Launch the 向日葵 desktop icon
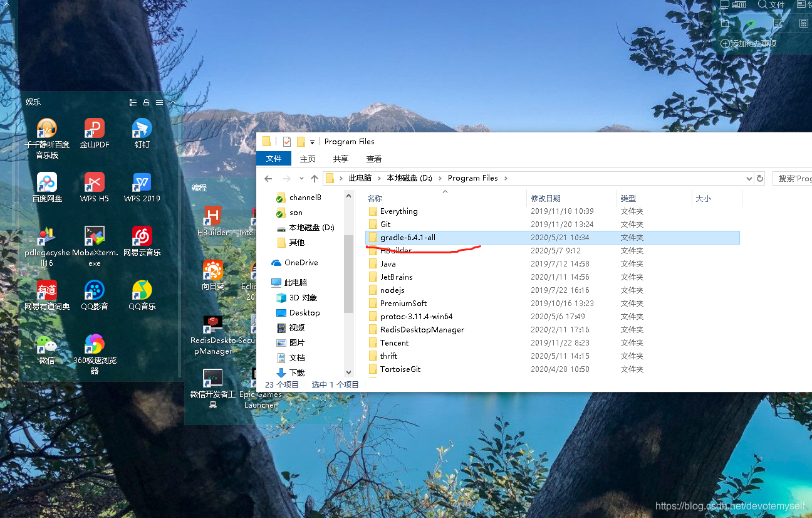This screenshot has width=812, height=518. (213, 275)
